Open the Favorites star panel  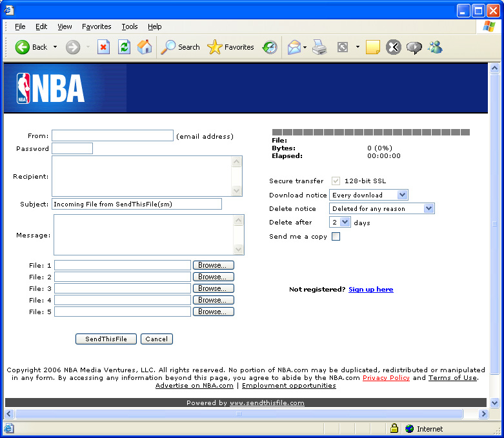[x=230, y=47]
